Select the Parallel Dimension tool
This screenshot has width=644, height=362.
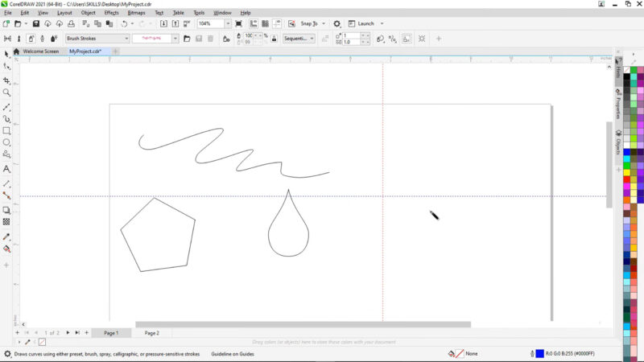6,183
